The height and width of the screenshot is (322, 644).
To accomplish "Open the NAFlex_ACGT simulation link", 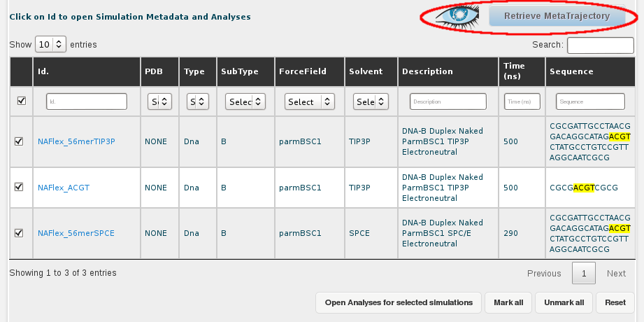I will click(x=64, y=188).
